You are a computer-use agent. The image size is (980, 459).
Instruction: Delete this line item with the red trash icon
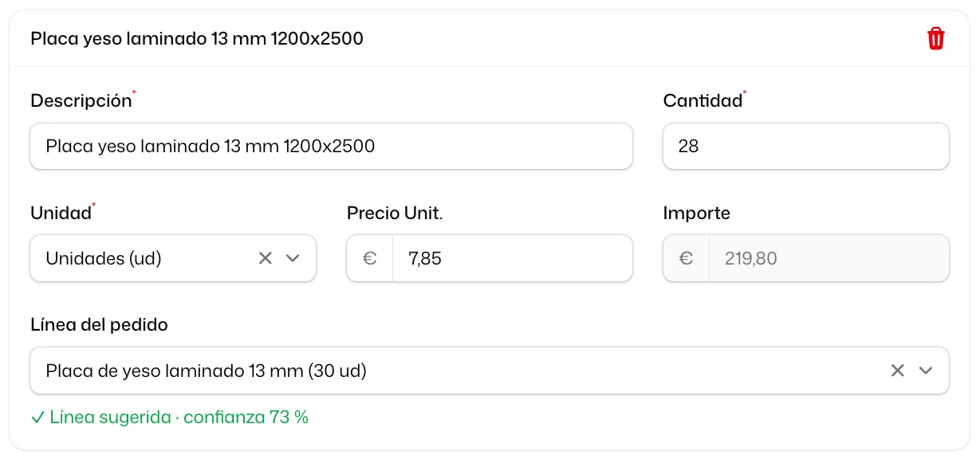point(936,38)
